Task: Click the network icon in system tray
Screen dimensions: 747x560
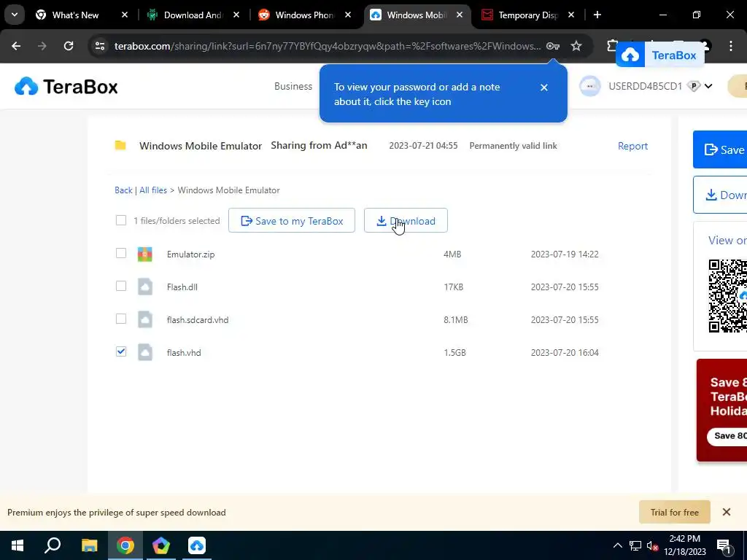Action: pyautogui.click(x=635, y=546)
